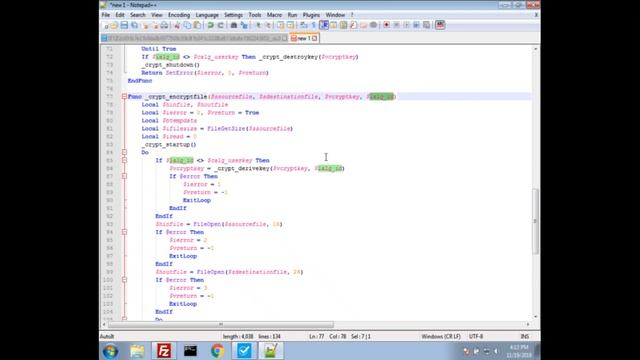Open FileZilla from the taskbar
Screen dimensions: 640x360
click(x=164, y=351)
